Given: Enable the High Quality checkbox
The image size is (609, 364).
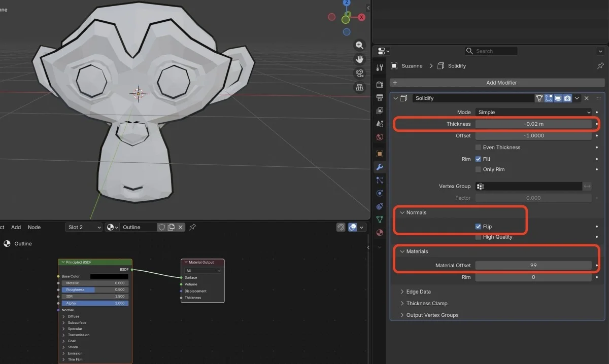Looking at the screenshot, I should pyautogui.click(x=478, y=237).
